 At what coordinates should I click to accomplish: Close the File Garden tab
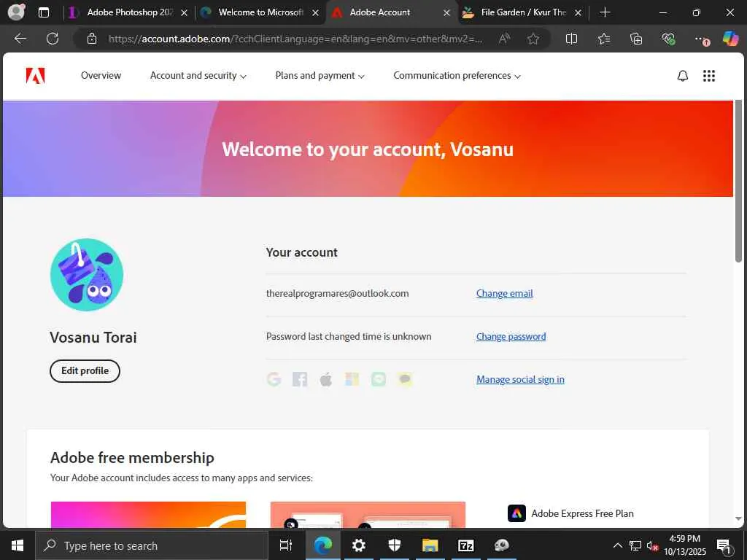(x=578, y=13)
